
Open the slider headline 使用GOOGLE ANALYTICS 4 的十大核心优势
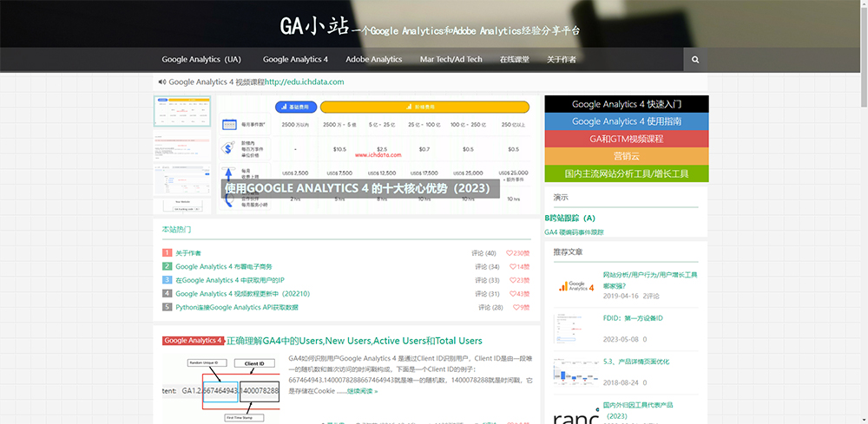358,188
